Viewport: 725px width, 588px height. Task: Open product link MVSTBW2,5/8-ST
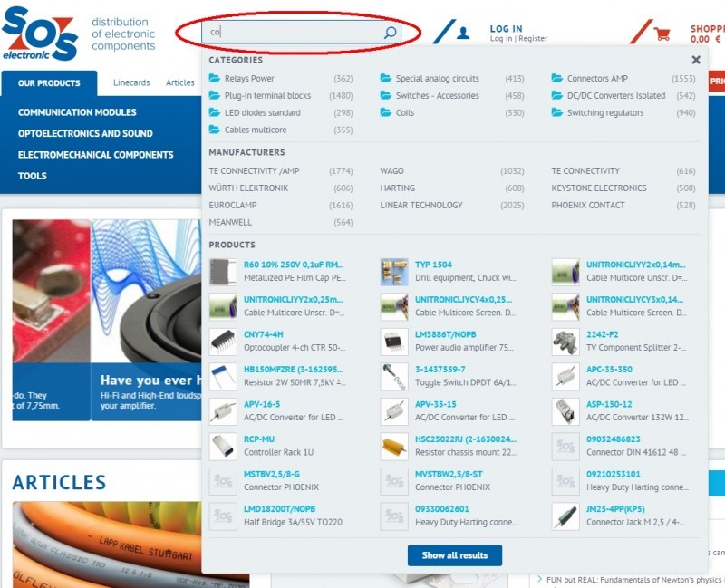pyautogui.click(x=449, y=474)
